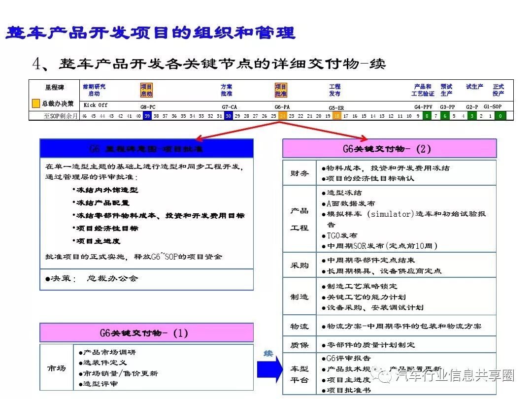Screen dimensions: 532x399
Task: Toggle the highlighted 项目启动 milestone cell
Action: [147, 90]
